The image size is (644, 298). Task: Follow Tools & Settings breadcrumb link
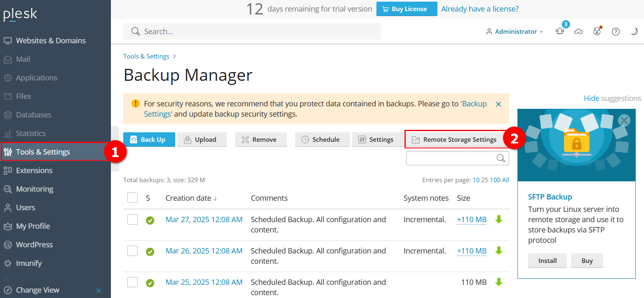tap(146, 56)
